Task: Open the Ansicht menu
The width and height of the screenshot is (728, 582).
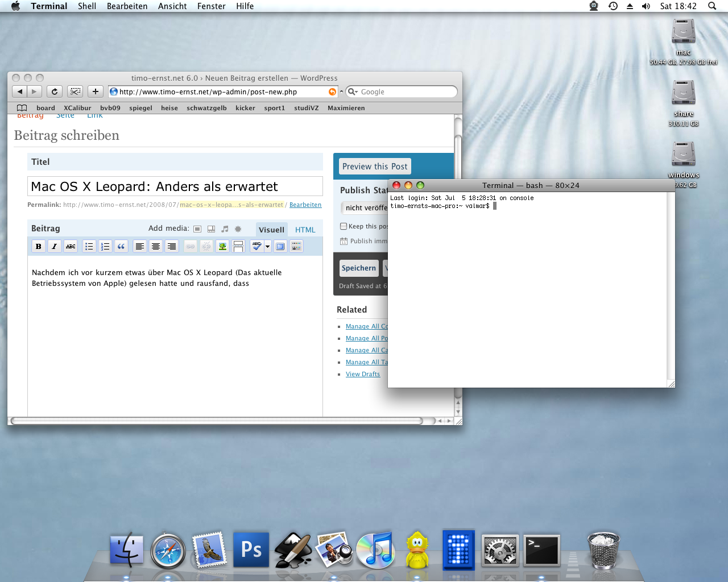Action: (172, 6)
